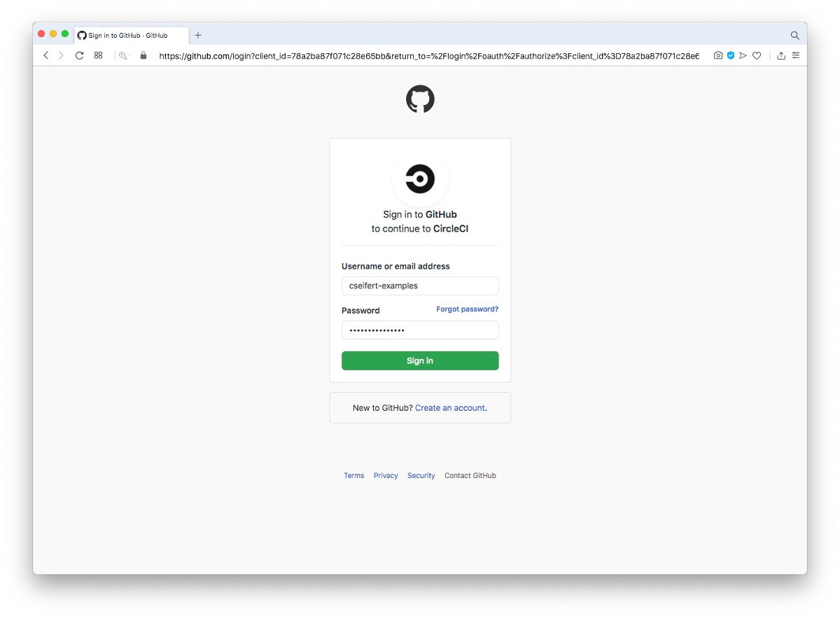Open the Forgot password? link

(x=468, y=309)
